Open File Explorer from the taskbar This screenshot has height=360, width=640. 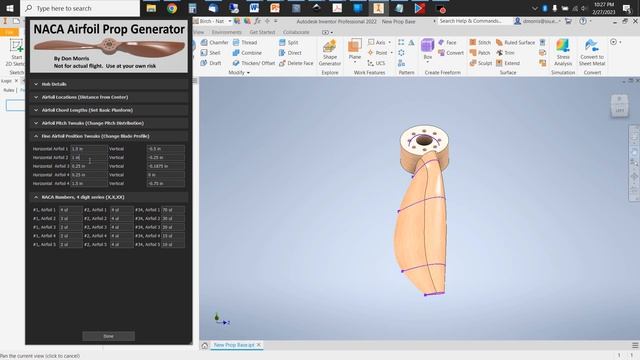(x=151, y=8)
